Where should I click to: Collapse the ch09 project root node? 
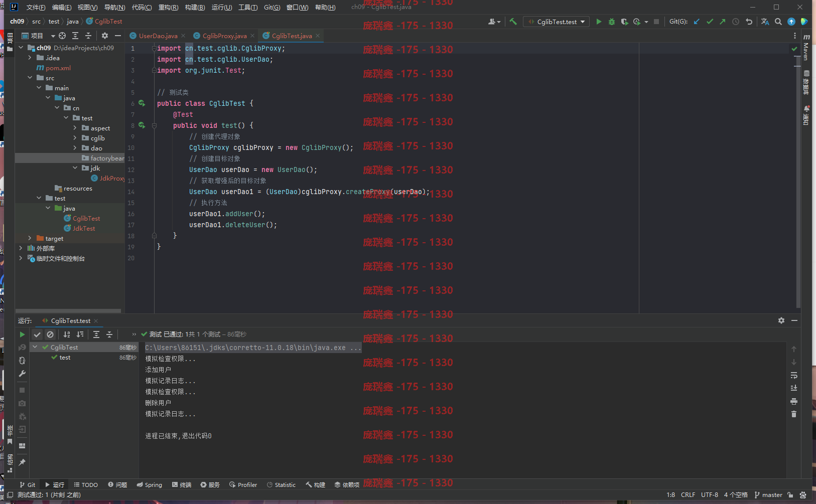(x=21, y=48)
